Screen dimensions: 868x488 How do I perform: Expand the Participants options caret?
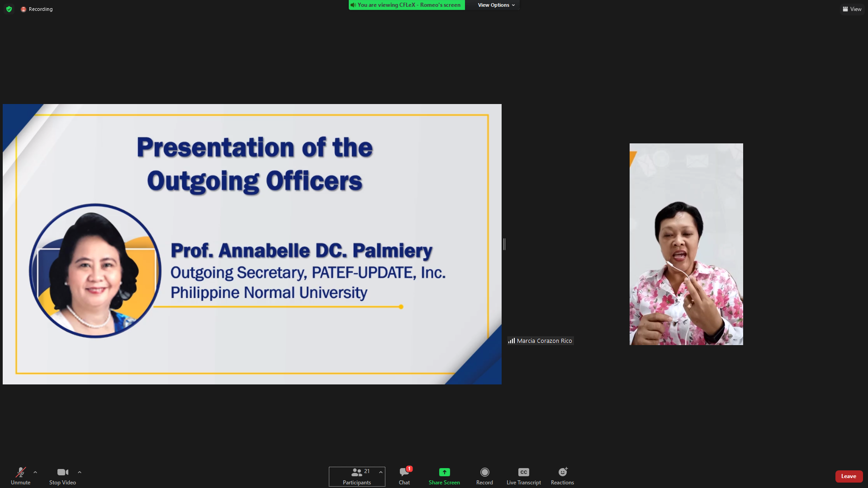381,472
